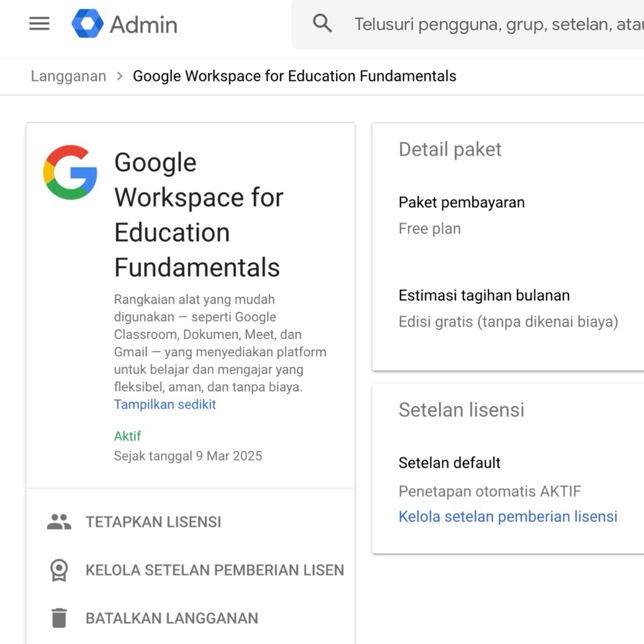Select BATALKAN LANGGANAN
This screenshot has height=644, width=644.
172,618
